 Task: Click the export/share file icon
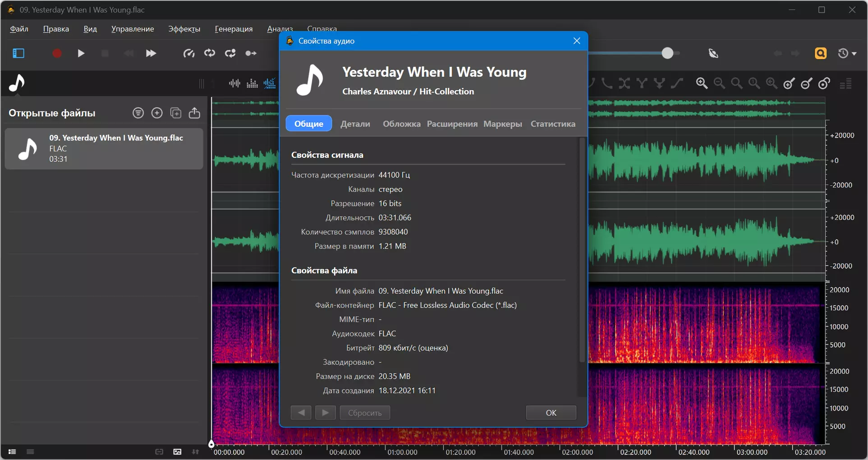click(194, 113)
